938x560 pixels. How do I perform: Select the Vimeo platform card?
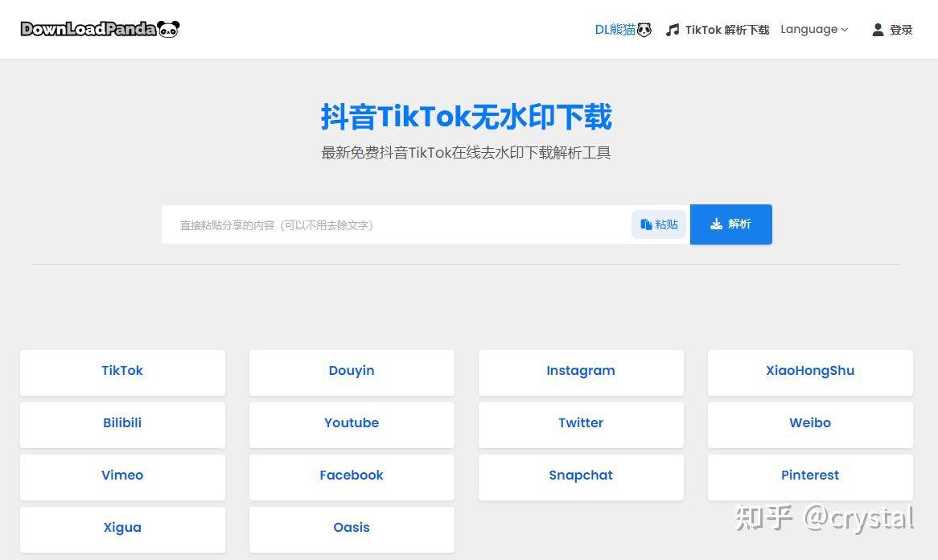(x=122, y=477)
